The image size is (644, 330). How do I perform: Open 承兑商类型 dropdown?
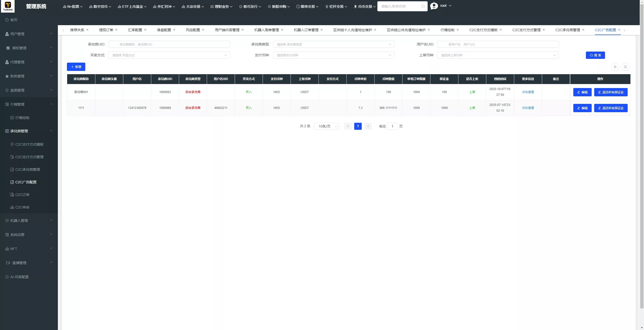click(x=334, y=44)
